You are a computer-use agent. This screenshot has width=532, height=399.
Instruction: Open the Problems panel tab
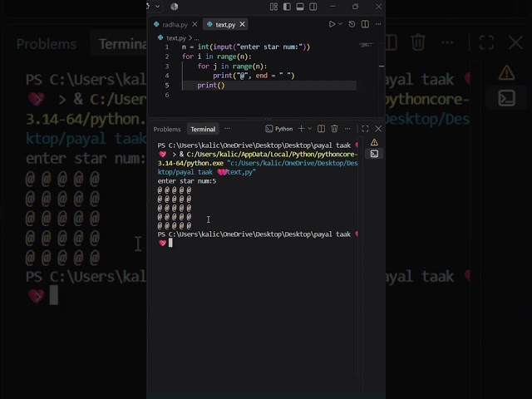(x=167, y=130)
